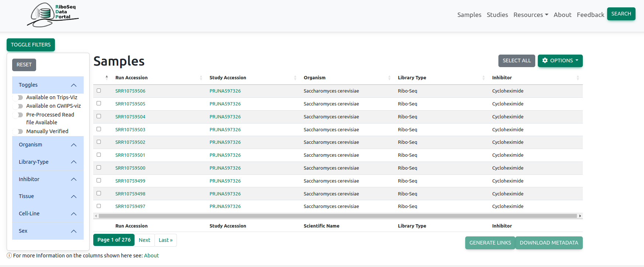
Task: Go to Next page of samples
Action: point(145,240)
